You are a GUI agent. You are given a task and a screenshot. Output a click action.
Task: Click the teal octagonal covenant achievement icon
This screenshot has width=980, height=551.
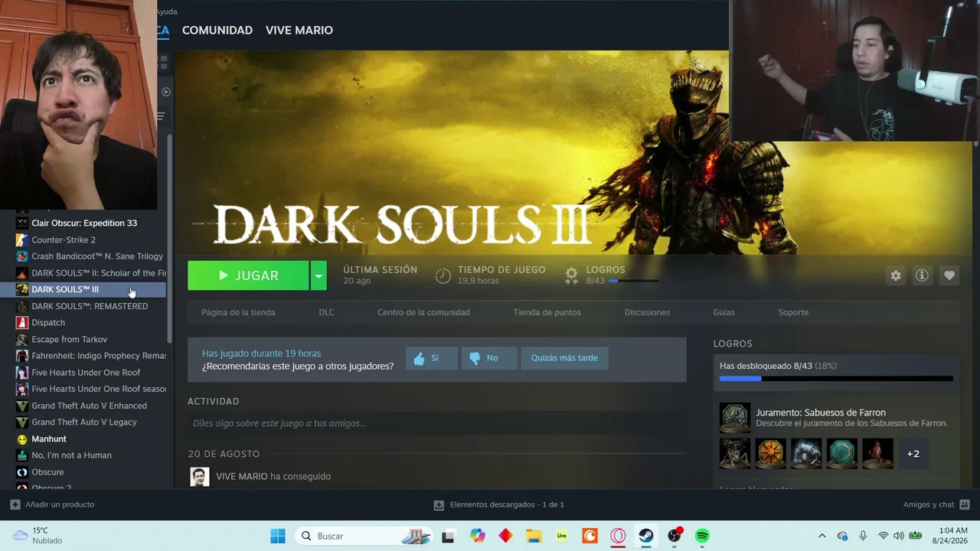(842, 454)
